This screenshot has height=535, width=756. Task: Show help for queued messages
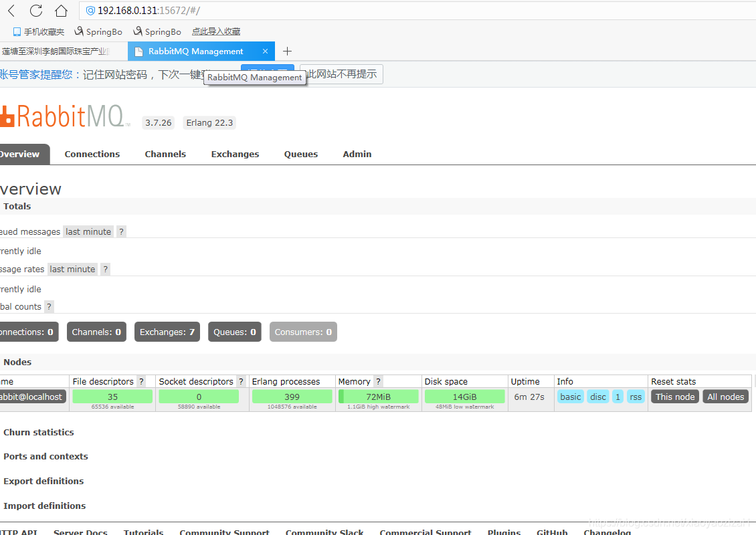122,232
